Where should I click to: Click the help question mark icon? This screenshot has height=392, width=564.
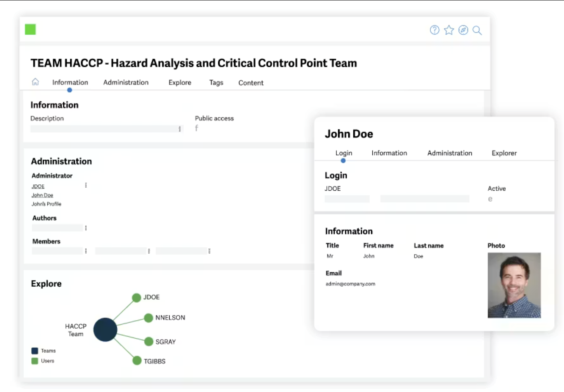pos(435,30)
